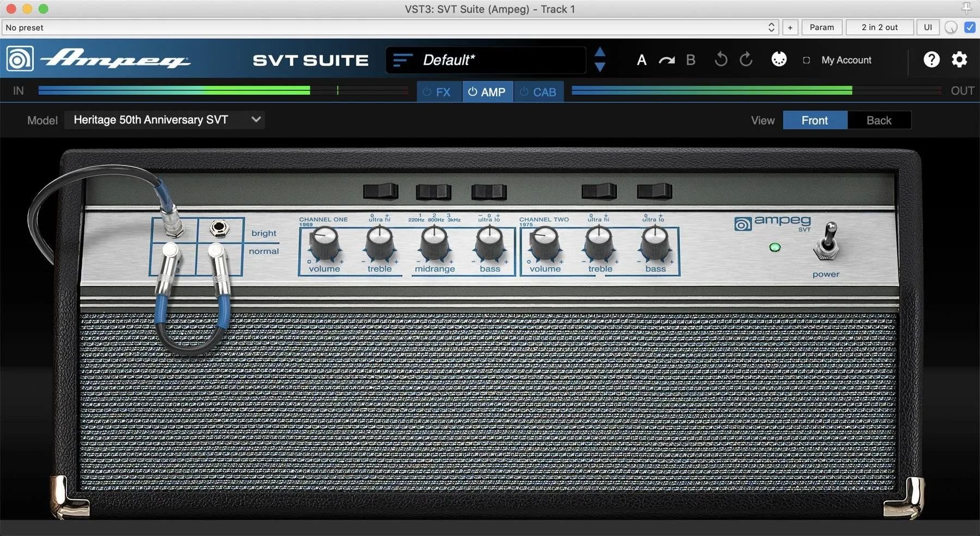Toggle the Channel Two ultra hi rocker switch
The height and width of the screenshot is (536, 980).
(x=599, y=192)
